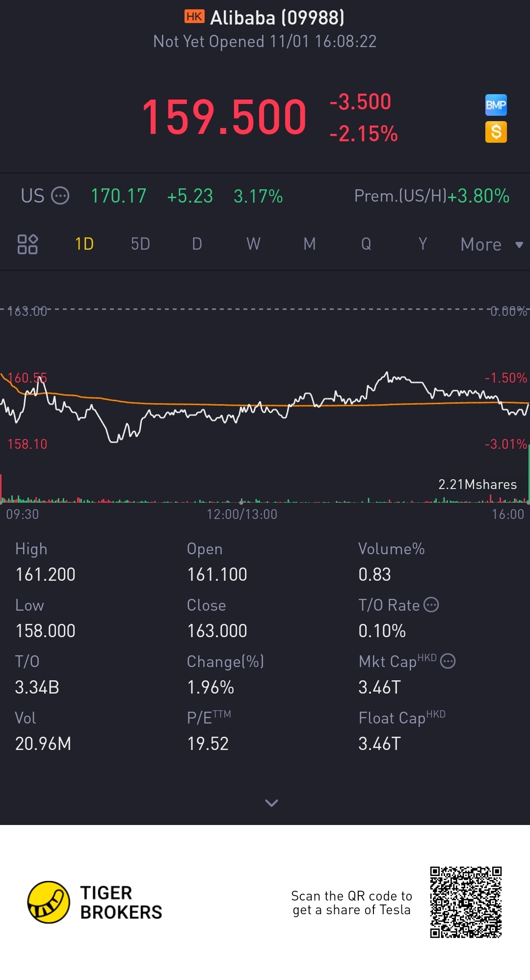Tap the info bubble next to US
This screenshot has width=530, height=980.
coord(60,196)
